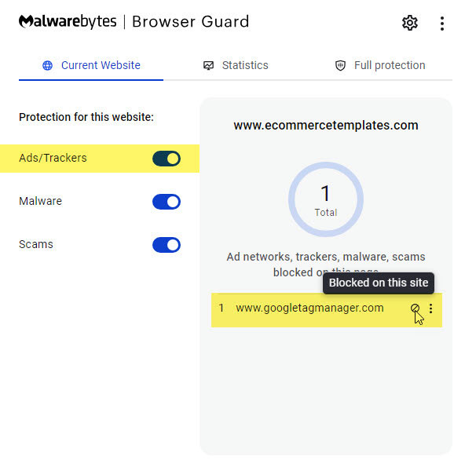Click the Ads/Trackers label text
Screen dimensions: 476x471
[53, 159]
